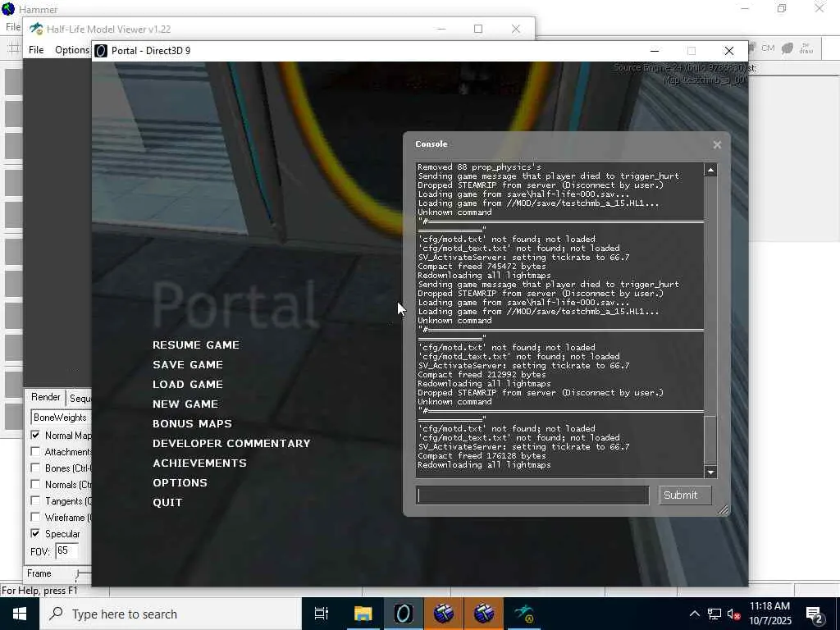840x630 pixels.
Task: Switch to Sequence tab in Model Viewer
Action: [x=80, y=398]
